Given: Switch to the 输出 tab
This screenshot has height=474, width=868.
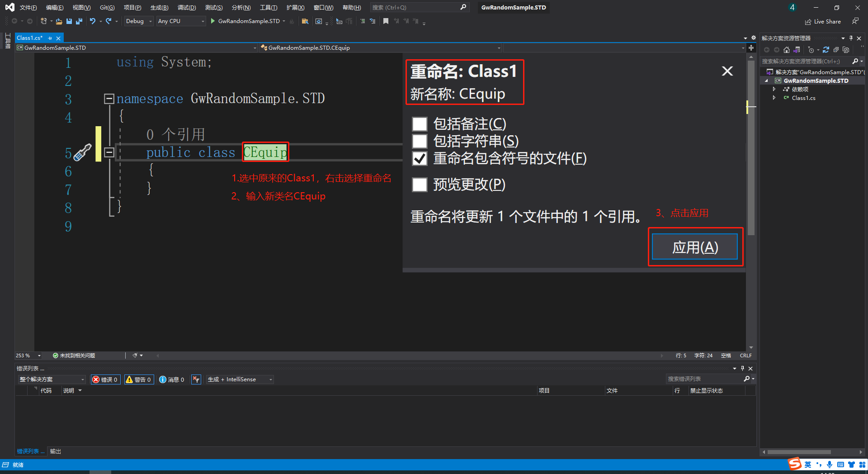Looking at the screenshot, I should point(55,451).
